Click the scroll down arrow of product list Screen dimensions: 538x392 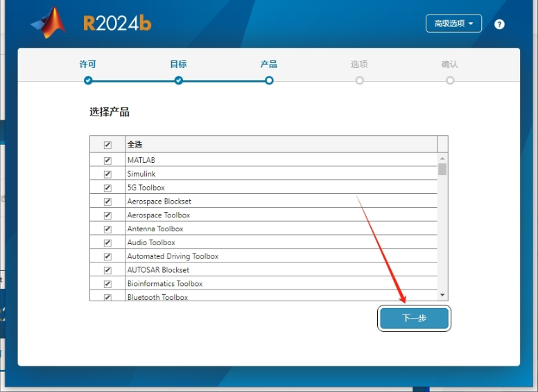(442, 294)
